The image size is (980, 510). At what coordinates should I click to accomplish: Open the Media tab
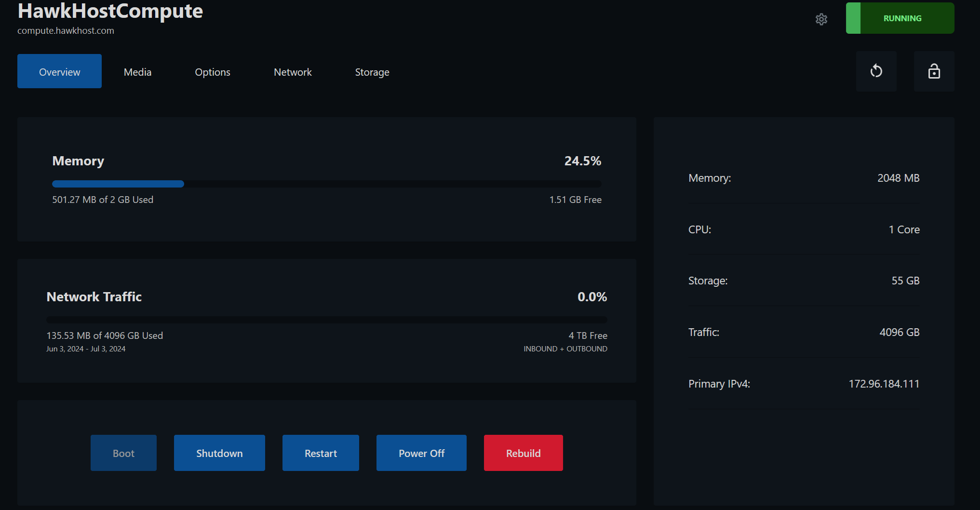(137, 72)
